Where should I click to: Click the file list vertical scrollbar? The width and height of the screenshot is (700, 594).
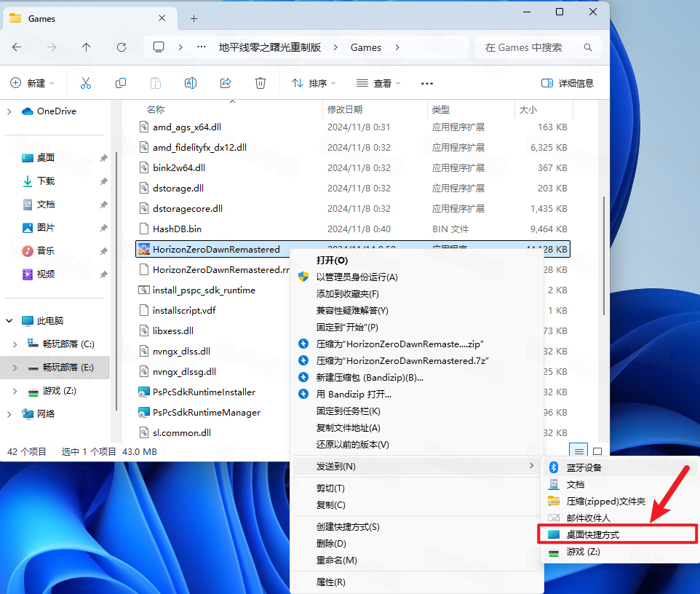coord(604,256)
